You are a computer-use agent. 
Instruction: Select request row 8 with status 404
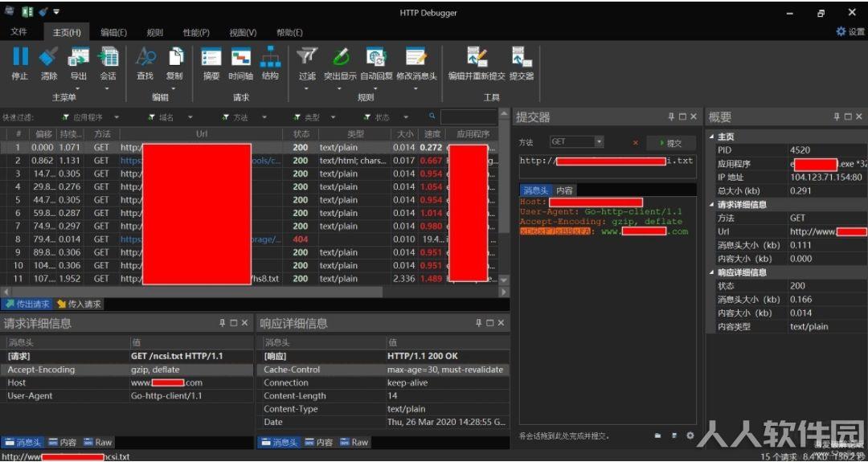click(x=249, y=239)
